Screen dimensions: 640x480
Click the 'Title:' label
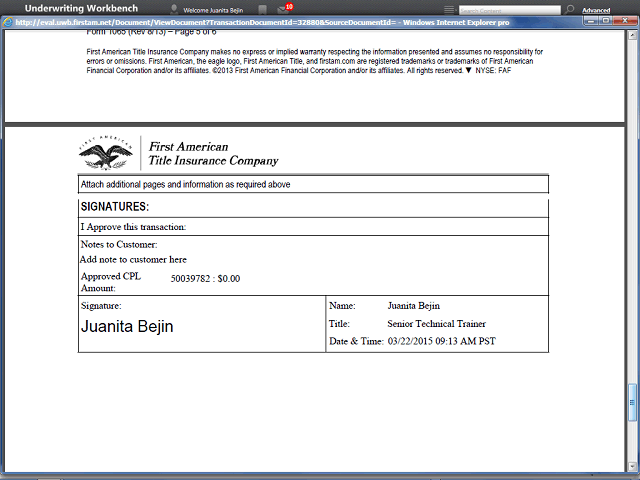[x=339, y=324]
